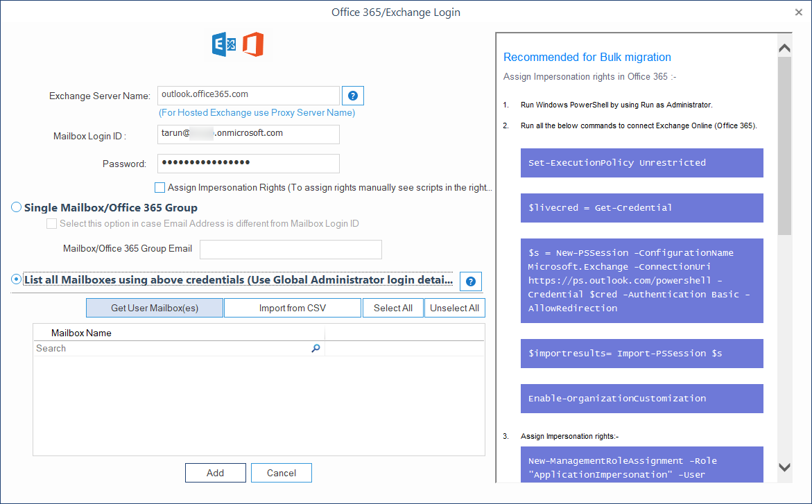The width and height of the screenshot is (812, 504).
Task: Focus the Exchange Server Name field
Action: pyautogui.click(x=248, y=95)
